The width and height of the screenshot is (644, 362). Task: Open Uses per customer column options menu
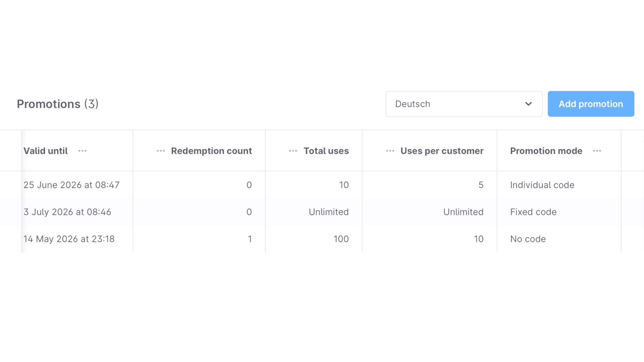390,151
